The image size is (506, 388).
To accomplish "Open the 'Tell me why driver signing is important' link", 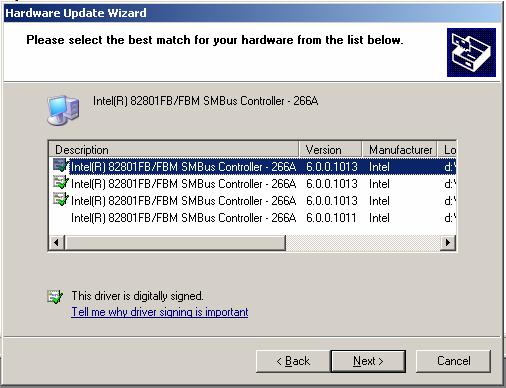I will [x=160, y=312].
